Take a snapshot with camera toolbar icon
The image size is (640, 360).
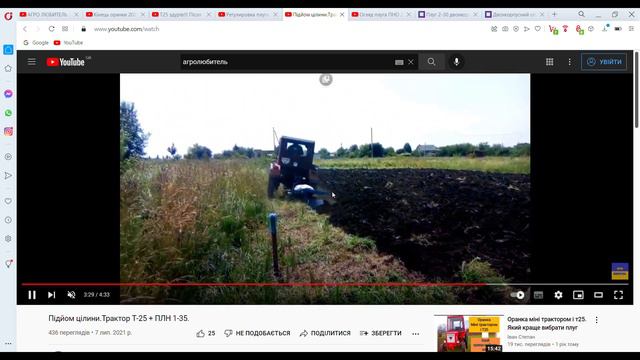(x=505, y=29)
